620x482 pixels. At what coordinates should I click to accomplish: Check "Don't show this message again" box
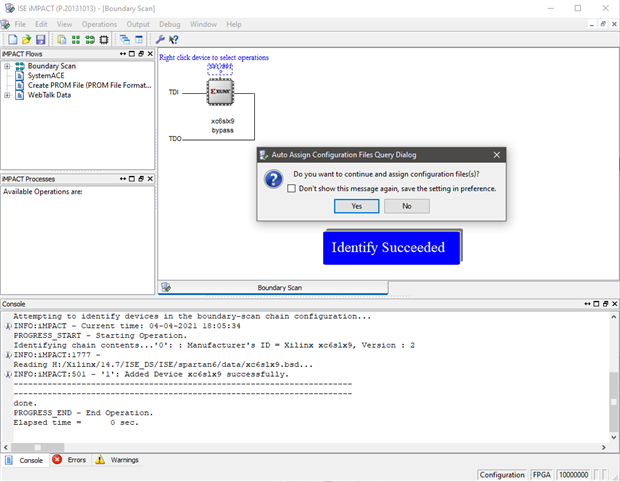pyautogui.click(x=291, y=188)
